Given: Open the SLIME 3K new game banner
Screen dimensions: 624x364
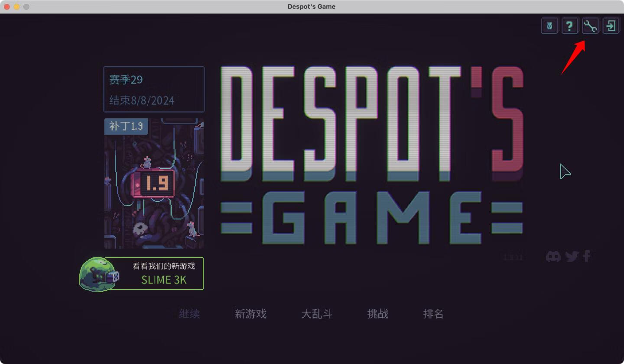Looking at the screenshot, I should click(x=164, y=274).
